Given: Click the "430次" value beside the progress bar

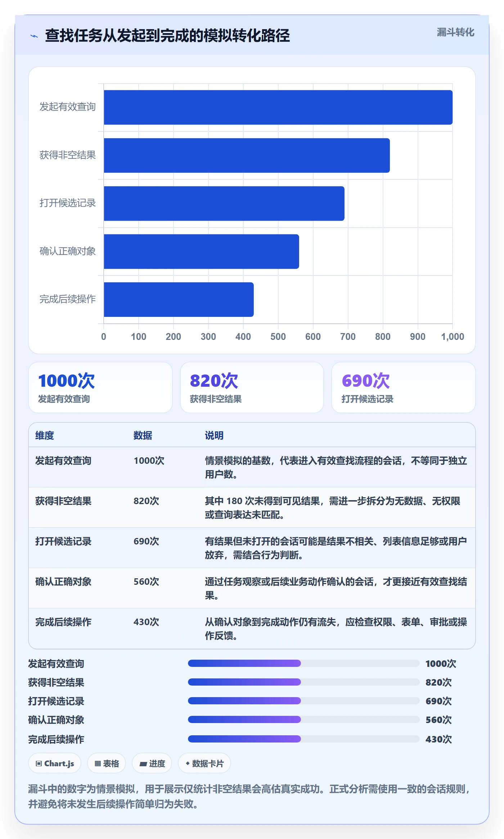Looking at the screenshot, I should pos(438,739).
